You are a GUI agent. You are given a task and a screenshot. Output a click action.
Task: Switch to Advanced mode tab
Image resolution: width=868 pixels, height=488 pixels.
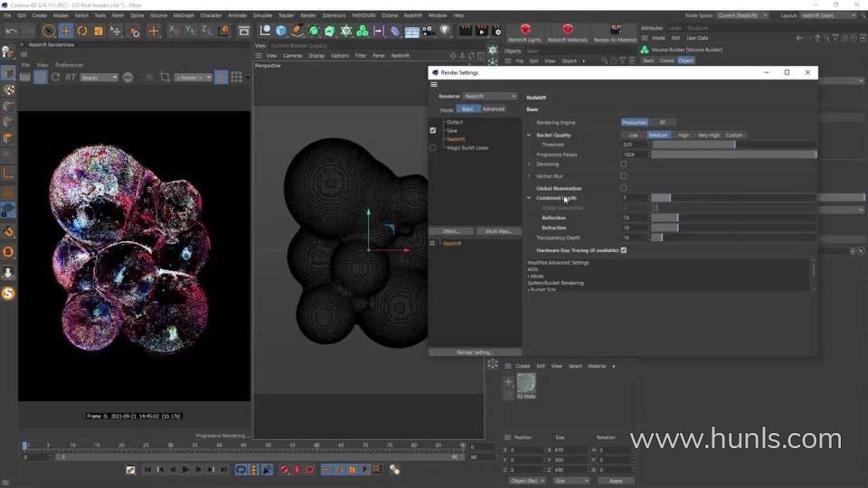(x=494, y=109)
